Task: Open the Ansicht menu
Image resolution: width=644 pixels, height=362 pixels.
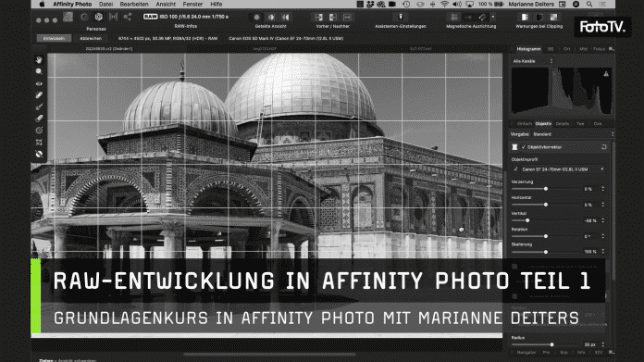Action: 166,4
